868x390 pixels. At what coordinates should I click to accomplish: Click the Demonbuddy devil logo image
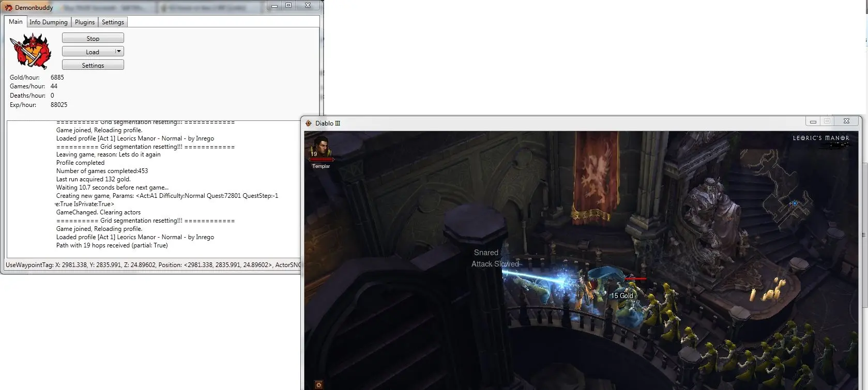click(x=30, y=51)
